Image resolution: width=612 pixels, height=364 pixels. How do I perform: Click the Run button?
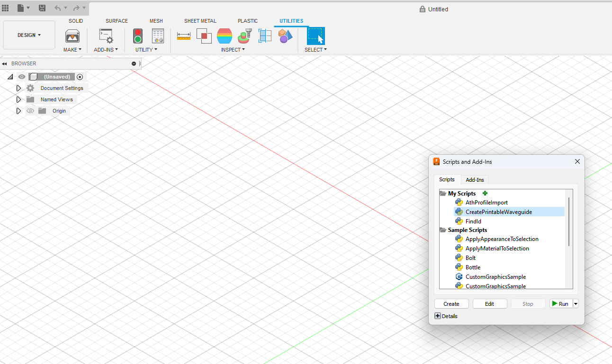point(561,304)
